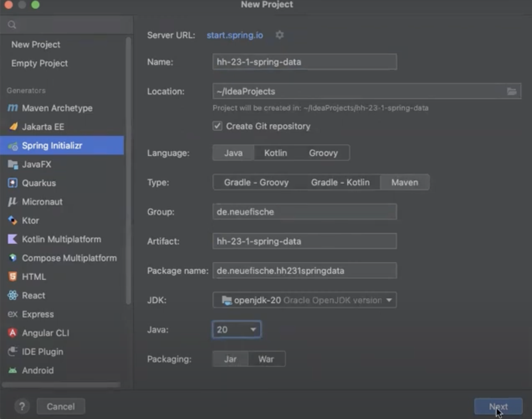532x419 pixels.
Task: Click the Next button
Action: [x=498, y=406]
